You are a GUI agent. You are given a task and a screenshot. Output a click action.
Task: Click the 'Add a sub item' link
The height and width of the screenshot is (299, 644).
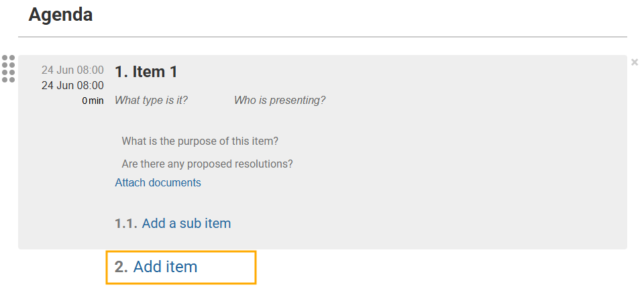click(186, 223)
